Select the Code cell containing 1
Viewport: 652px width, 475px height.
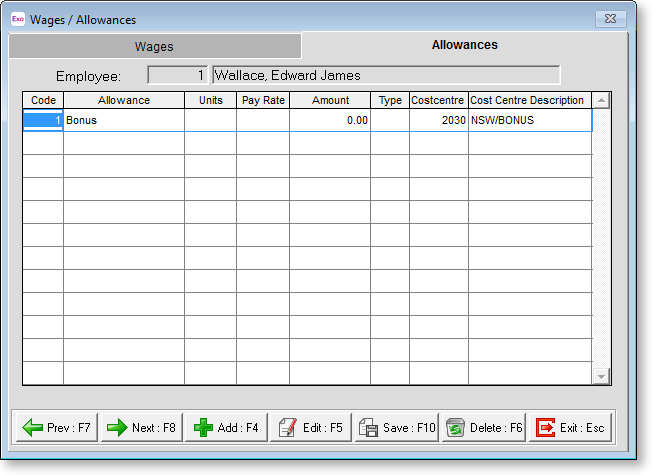pyautogui.click(x=43, y=120)
